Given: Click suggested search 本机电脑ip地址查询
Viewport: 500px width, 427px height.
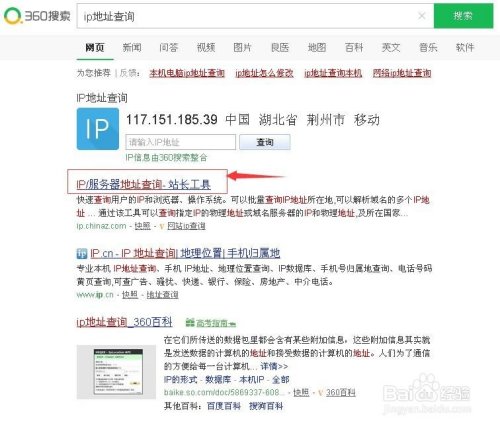Looking at the screenshot, I should 187,73.
